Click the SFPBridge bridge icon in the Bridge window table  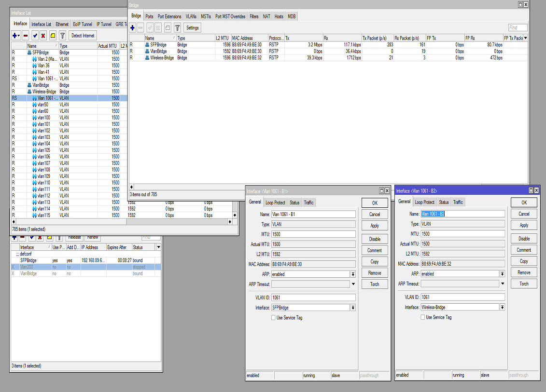pyautogui.click(x=147, y=45)
